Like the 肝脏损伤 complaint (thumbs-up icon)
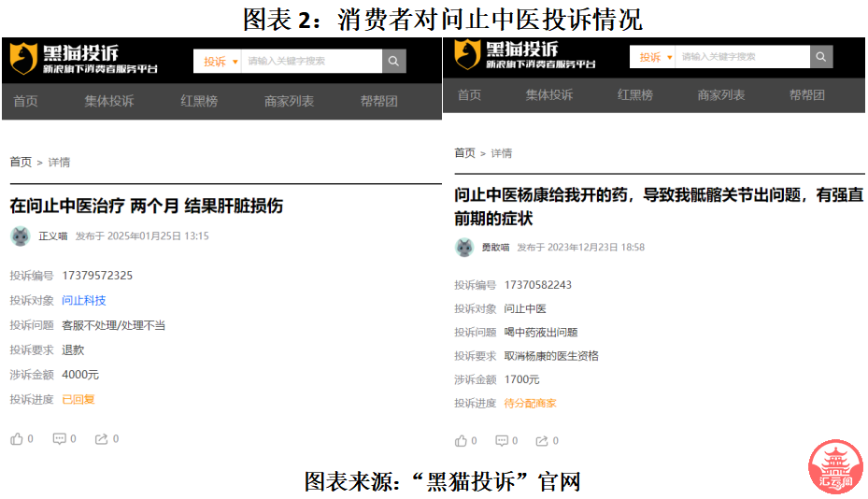868x499 pixels. pos(17,439)
